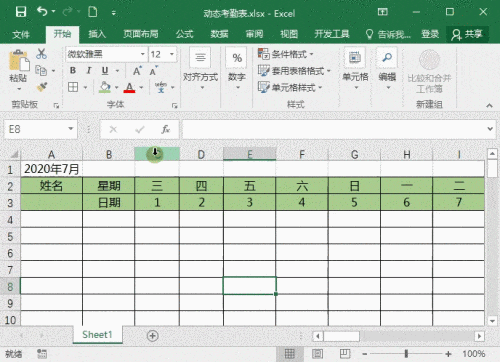Save the workbook with the floppy icon
The width and height of the screenshot is (500, 362).
(x=21, y=12)
